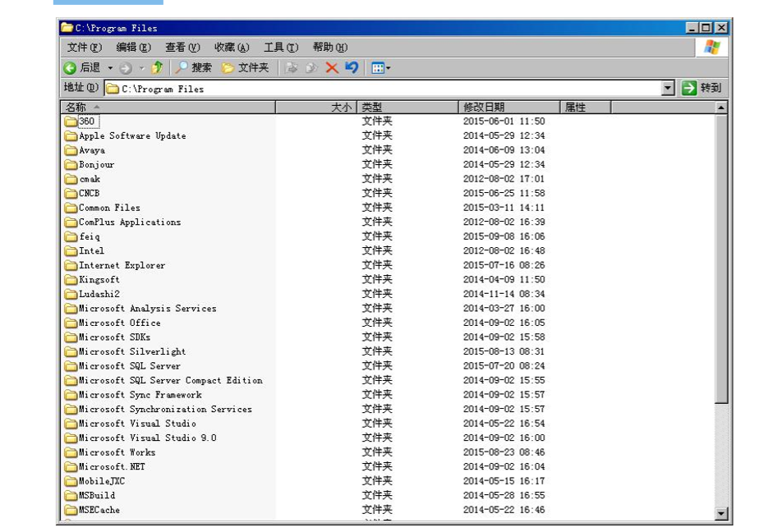This screenshot has width=778, height=532.
Task: Select the feiq folder icon
Action: (71, 236)
